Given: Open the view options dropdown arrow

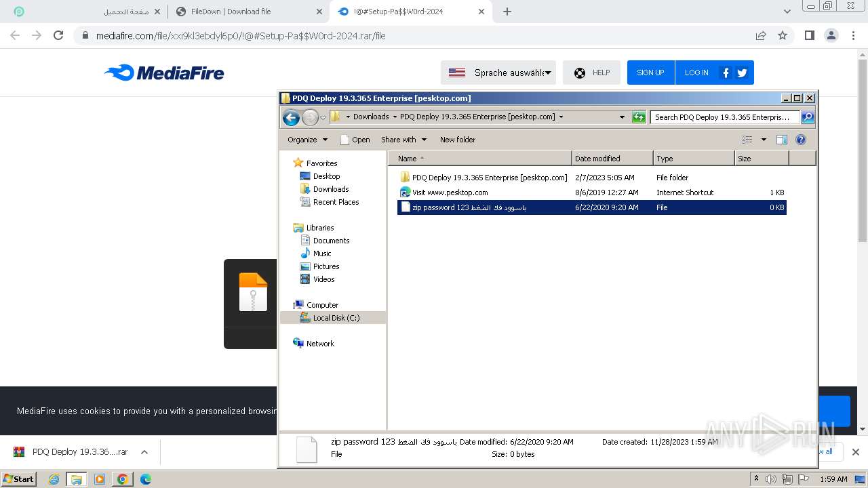Looking at the screenshot, I should pyautogui.click(x=764, y=140).
